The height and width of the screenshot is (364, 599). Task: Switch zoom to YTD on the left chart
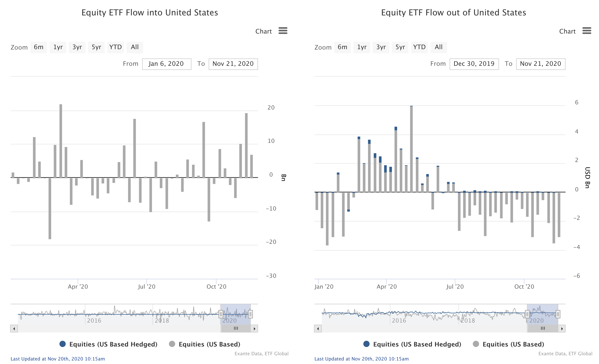(116, 47)
